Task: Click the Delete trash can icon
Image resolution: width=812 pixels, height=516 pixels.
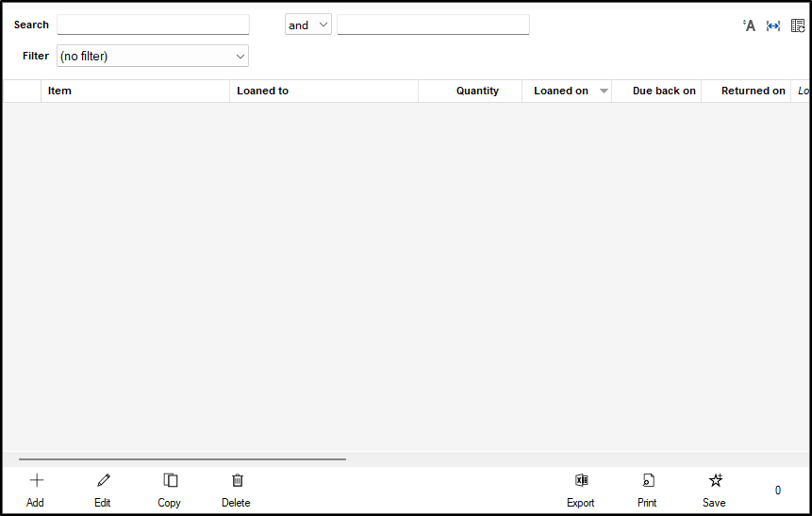Action: coord(237,481)
